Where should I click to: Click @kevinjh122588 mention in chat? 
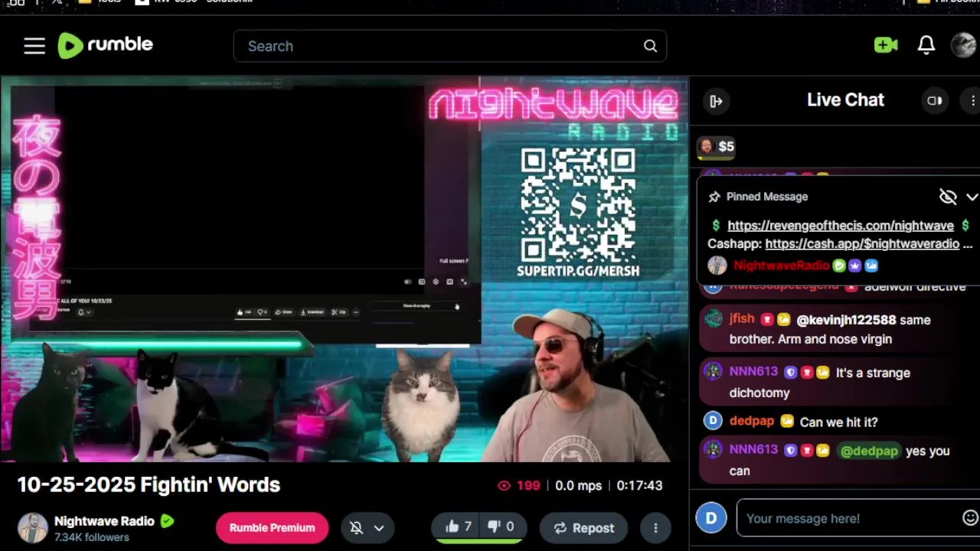[x=846, y=320]
